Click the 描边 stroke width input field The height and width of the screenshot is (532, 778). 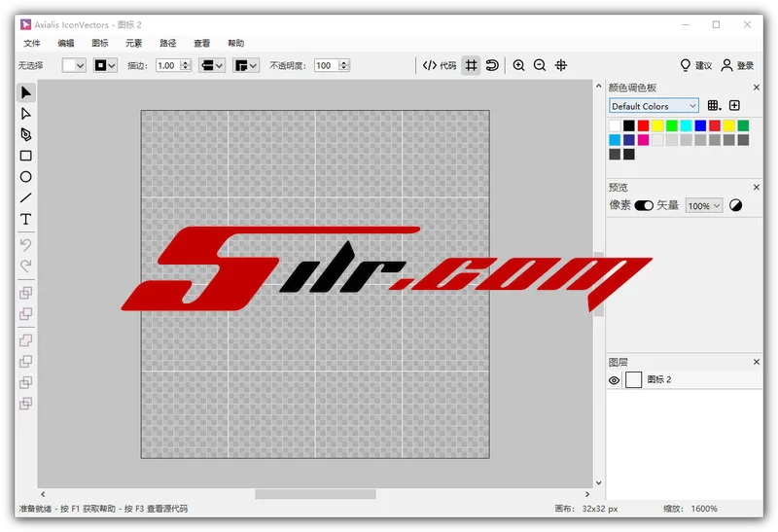pyautogui.click(x=166, y=65)
